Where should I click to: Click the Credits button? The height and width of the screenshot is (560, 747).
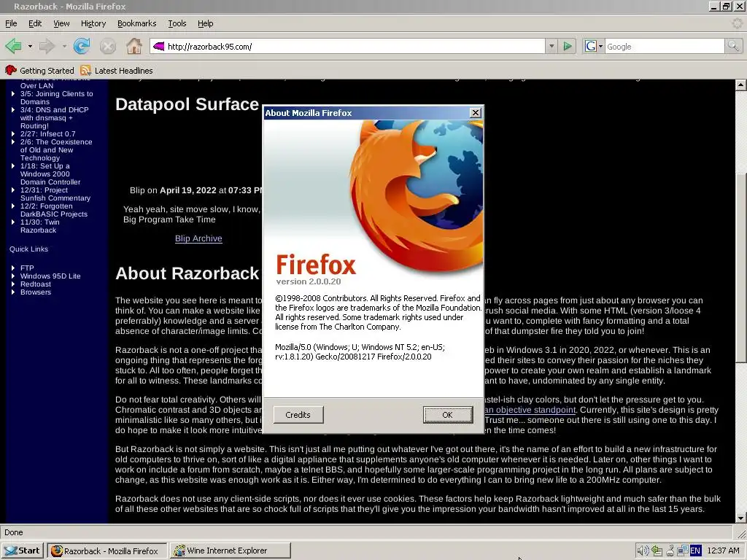298,415
